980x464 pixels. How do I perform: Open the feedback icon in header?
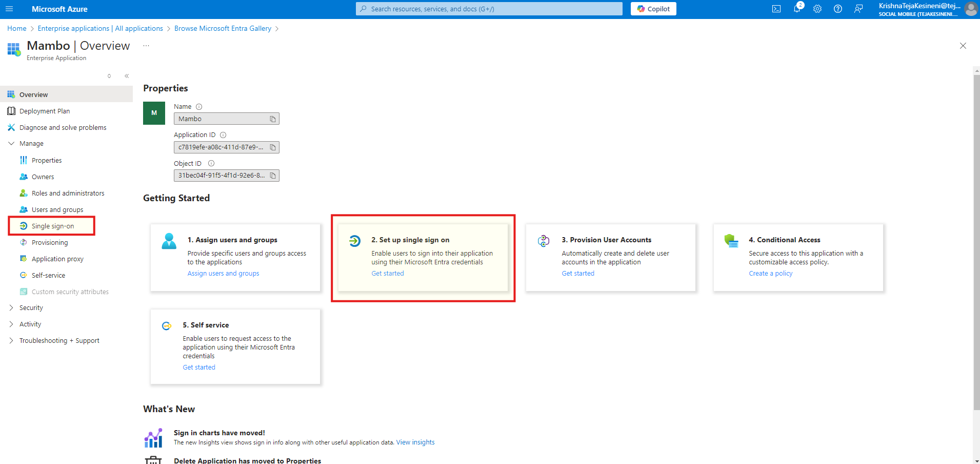point(858,9)
